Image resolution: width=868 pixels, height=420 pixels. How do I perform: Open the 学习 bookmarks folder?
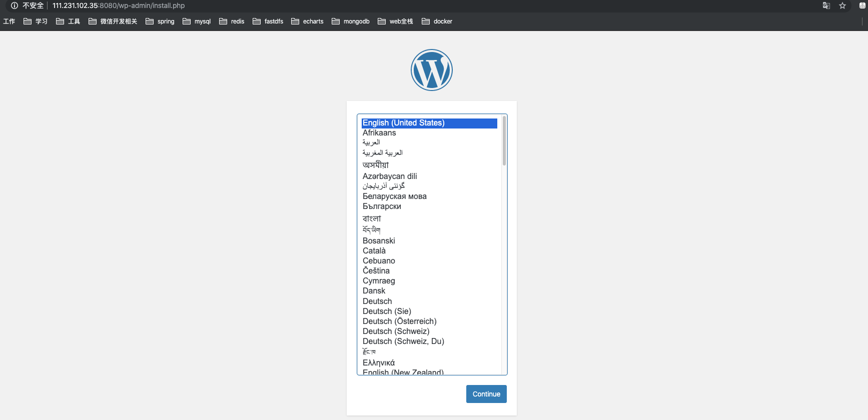[36, 21]
